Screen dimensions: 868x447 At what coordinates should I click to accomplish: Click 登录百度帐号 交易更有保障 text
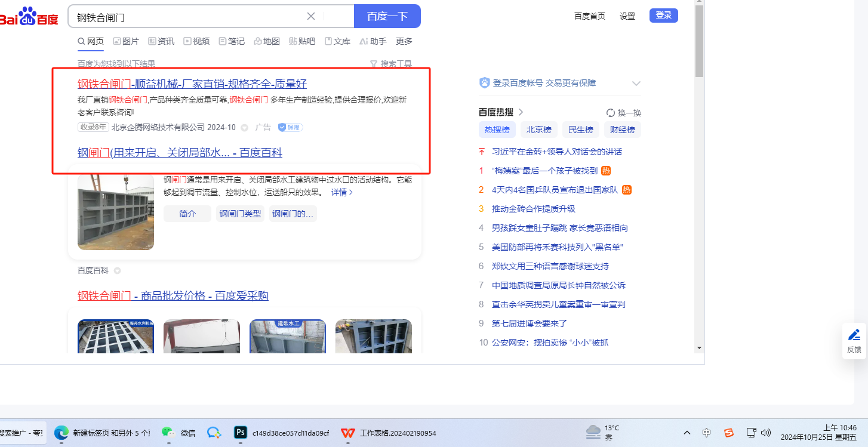click(544, 83)
